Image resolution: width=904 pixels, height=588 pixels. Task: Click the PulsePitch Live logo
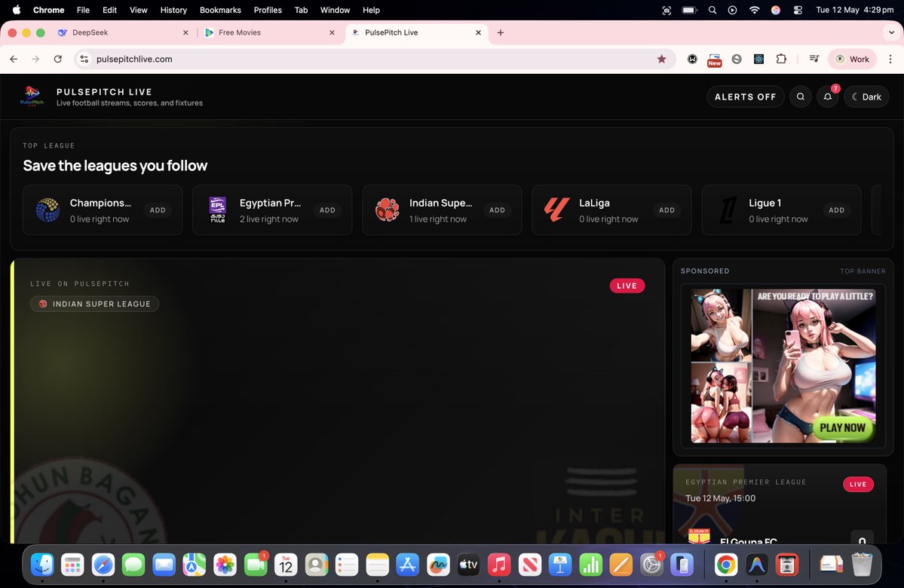[x=32, y=96]
